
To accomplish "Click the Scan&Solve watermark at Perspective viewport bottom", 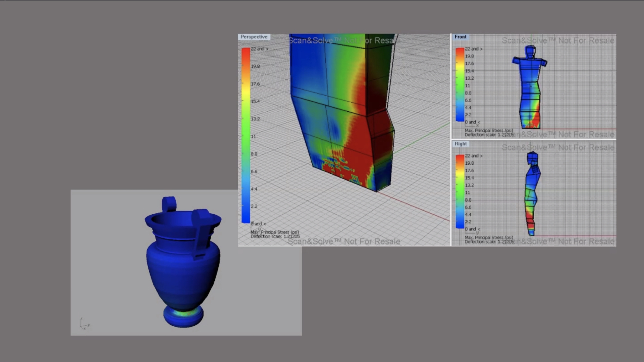I will [343, 242].
